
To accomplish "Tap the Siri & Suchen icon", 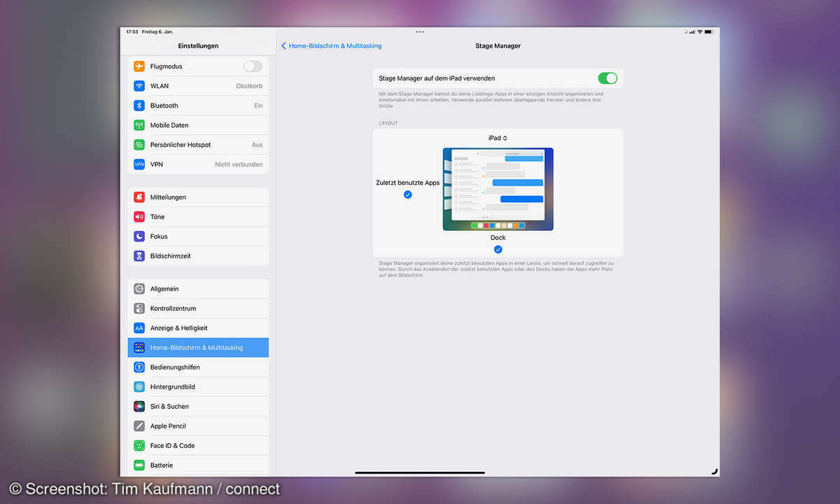I will point(139,407).
